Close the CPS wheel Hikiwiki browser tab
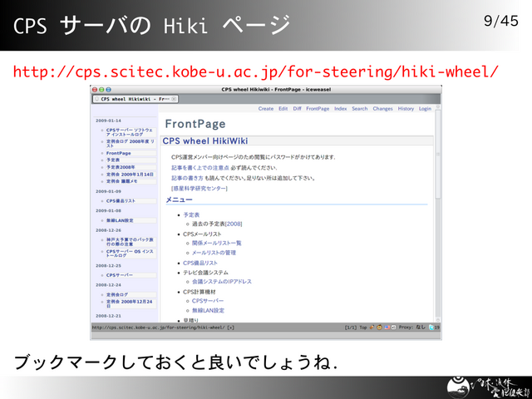 pyautogui.click(x=175, y=98)
